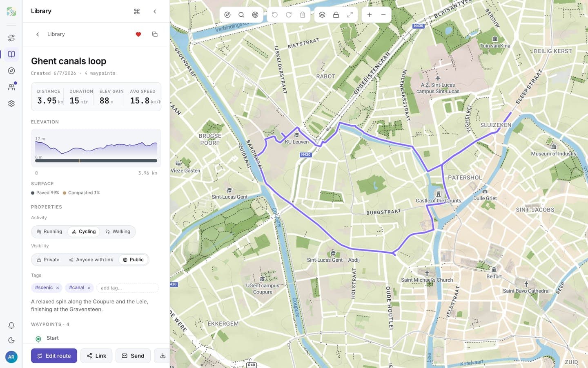Open the AR user avatar
The width and height of the screenshot is (588, 368).
click(11, 357)
